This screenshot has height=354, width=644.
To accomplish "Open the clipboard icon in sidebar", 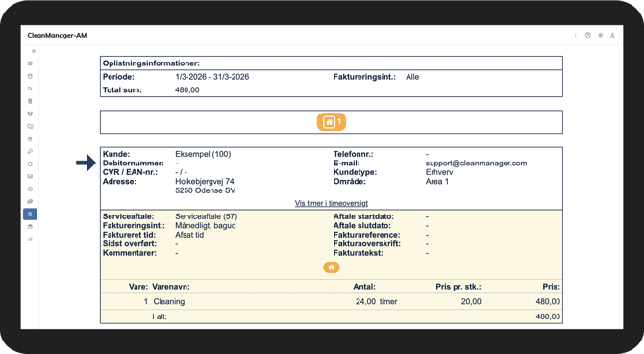I will tap(30, 139).
